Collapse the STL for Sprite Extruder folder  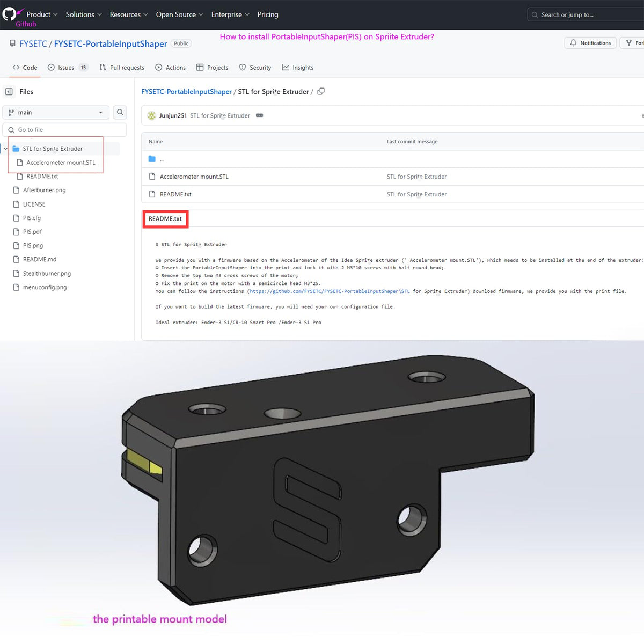pos(6,149)
